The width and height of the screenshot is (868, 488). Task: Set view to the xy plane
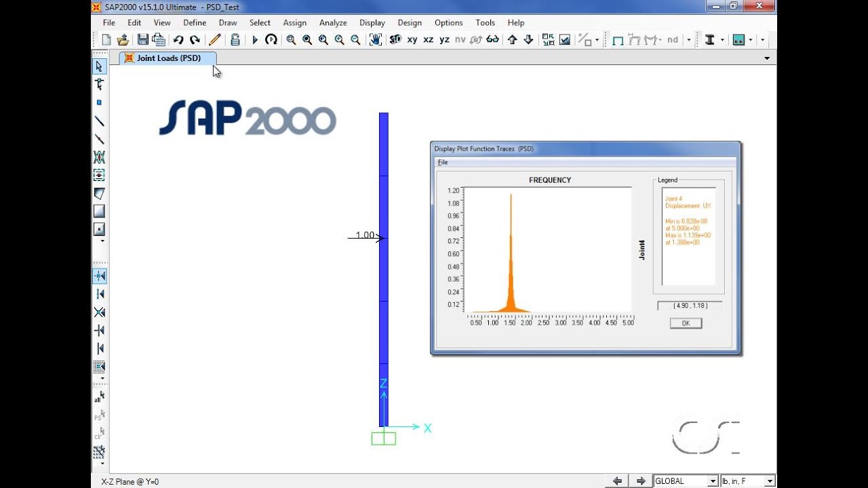(412, 40)
